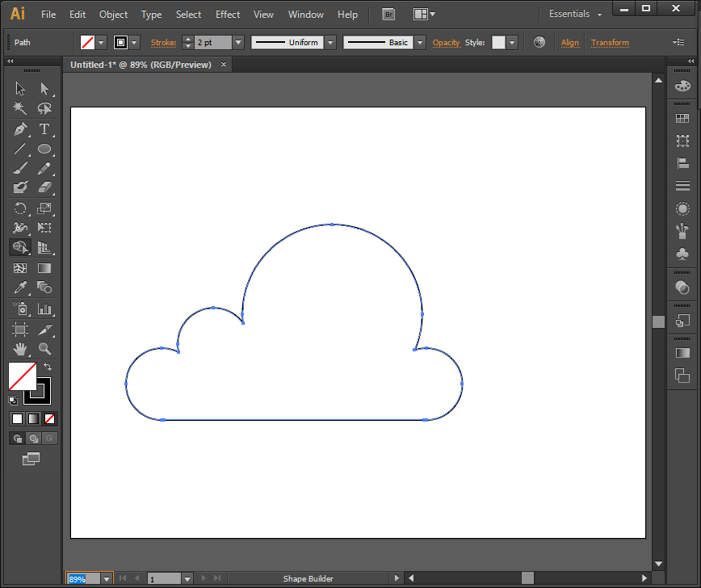
Task: Select the Warp tool
Action: [20, 228]
